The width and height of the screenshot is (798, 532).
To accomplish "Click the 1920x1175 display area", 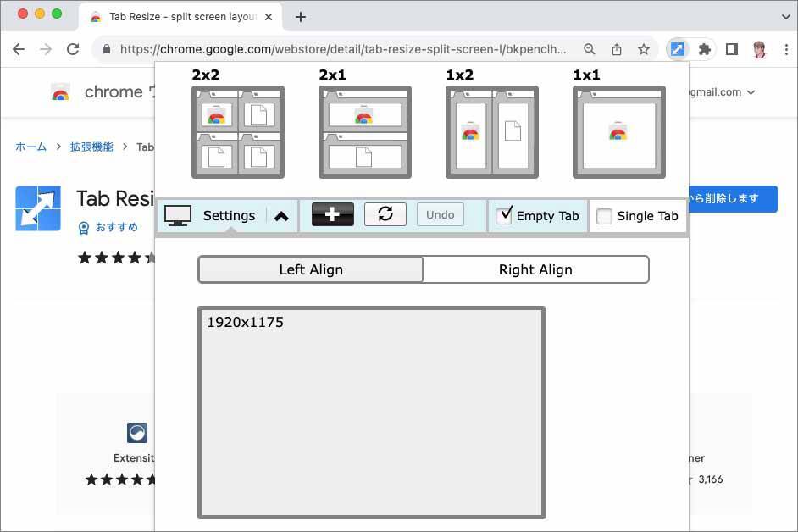I will [371, 413].
